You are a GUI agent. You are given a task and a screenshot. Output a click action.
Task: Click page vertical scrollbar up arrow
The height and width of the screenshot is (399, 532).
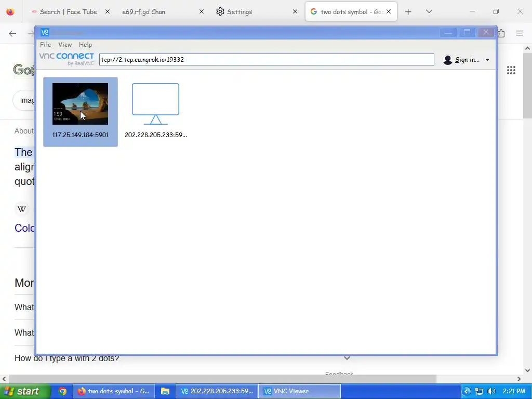[x=527, y=48]
